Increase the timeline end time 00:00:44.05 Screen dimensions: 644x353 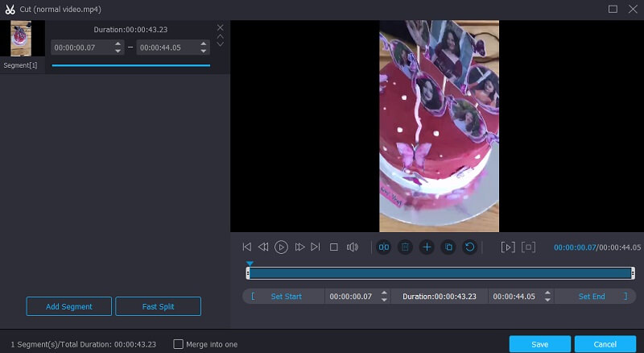point(547,293)
